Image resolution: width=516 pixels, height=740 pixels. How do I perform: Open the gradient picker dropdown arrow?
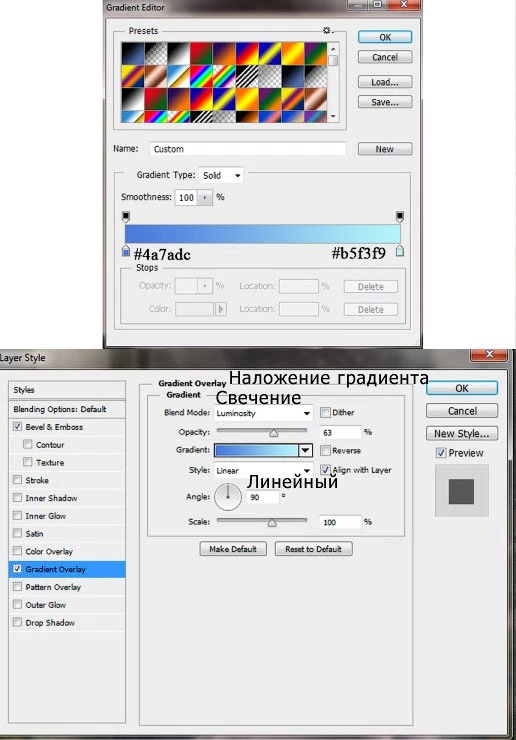pyautogui.click(x=305, y=450)
